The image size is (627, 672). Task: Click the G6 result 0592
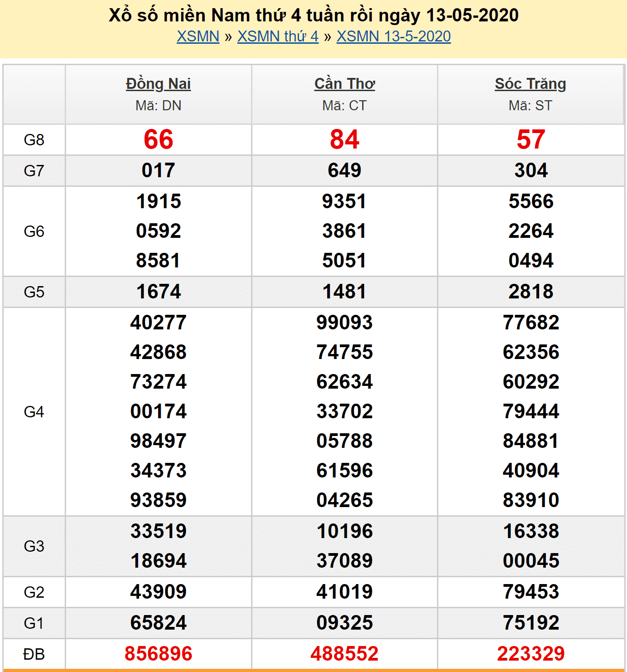coord(159,231)
